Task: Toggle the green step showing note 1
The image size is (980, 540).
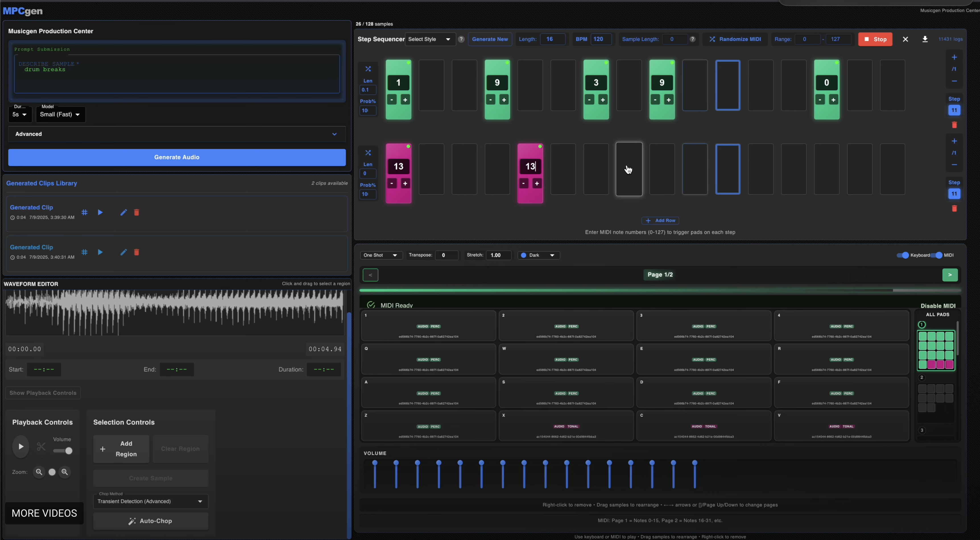Action: tap(398, 89)
